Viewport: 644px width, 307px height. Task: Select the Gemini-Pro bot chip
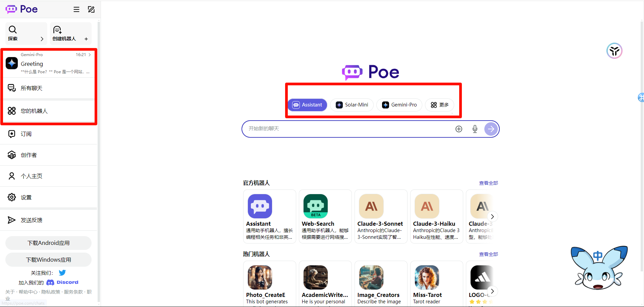(x=399, y=105)
